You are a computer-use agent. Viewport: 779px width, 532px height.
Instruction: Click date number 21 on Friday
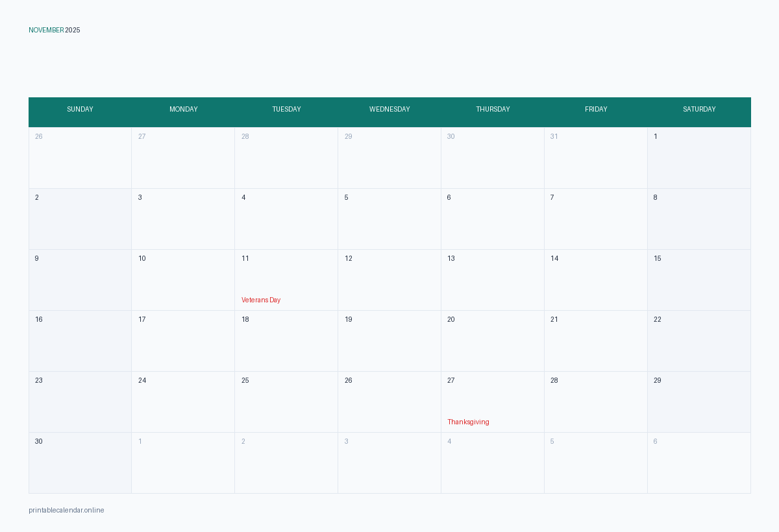[554, 320]
